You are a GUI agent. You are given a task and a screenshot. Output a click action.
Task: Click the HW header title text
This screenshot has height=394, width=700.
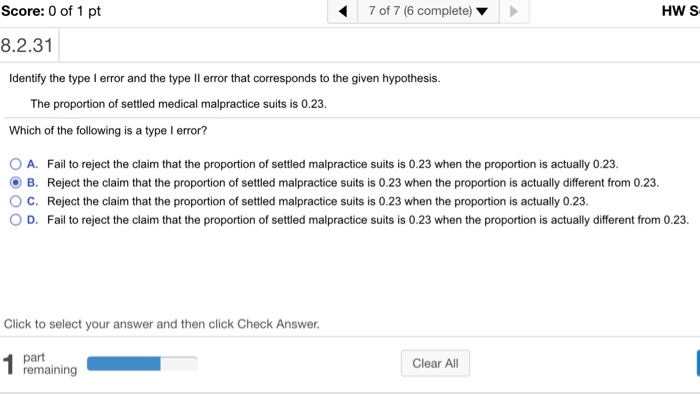click(680, 11)
